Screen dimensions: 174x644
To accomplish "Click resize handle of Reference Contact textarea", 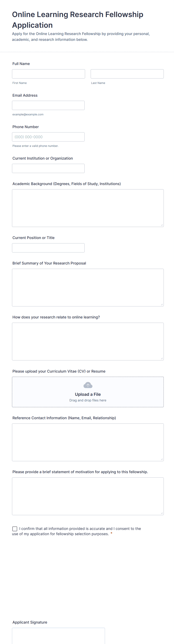I will (x=162, y=459).
